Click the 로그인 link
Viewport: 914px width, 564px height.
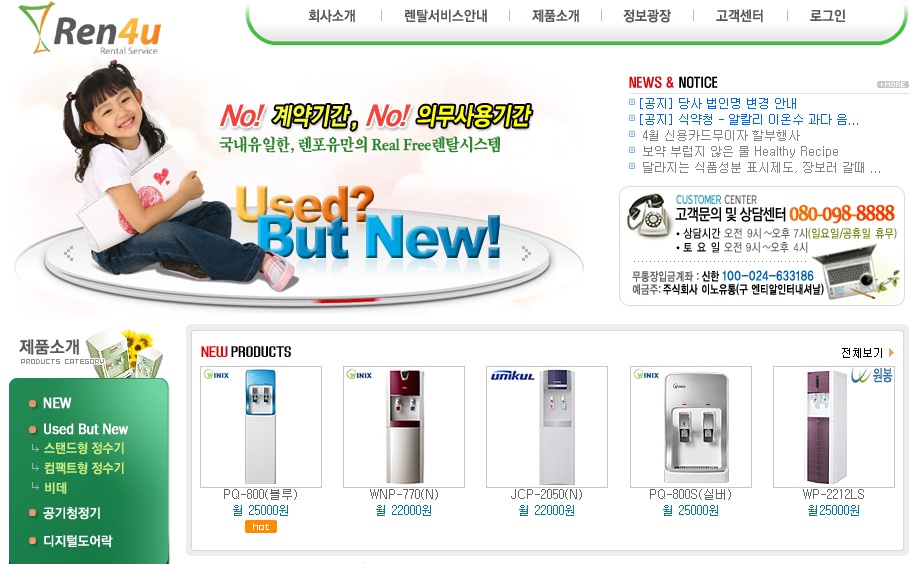[x=827, y=16]
